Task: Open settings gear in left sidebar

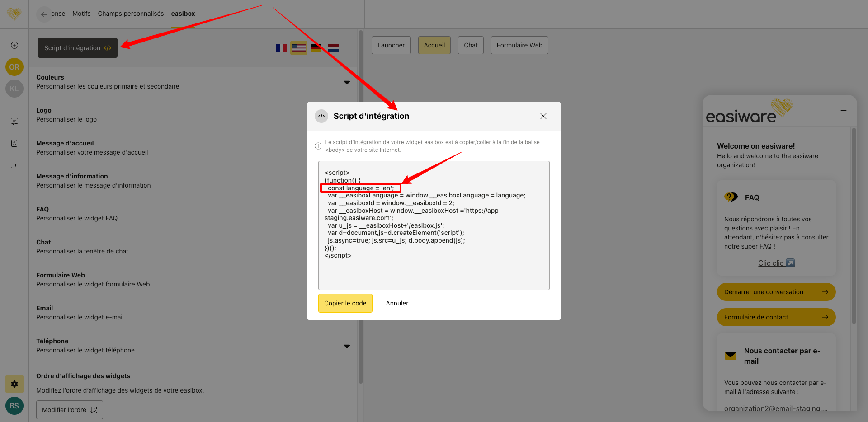Action: point(14,384)
